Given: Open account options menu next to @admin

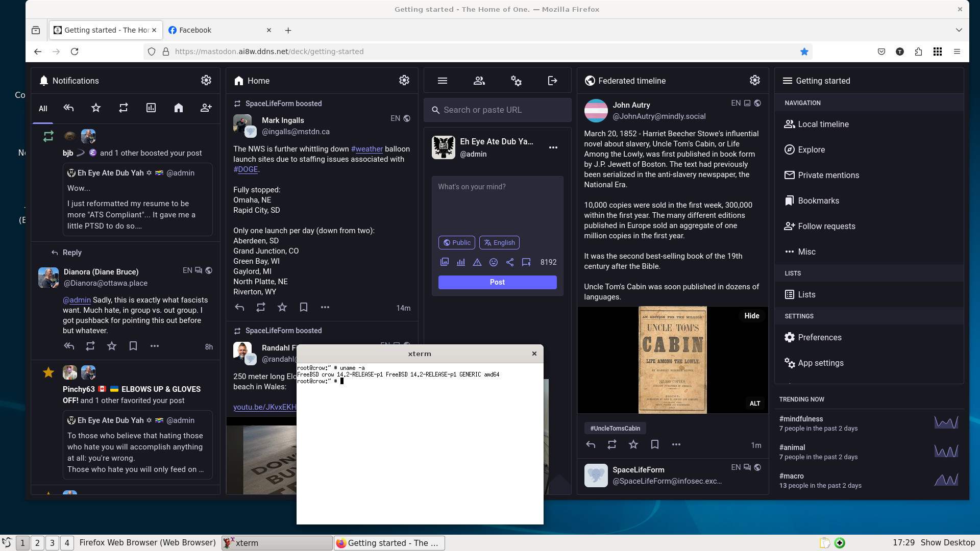Looking at the screenshot, I should 553,147.
